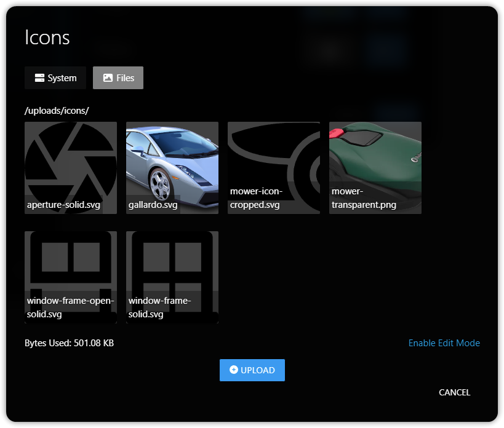
Task: Click the blue UPLOAD button
Action: click(252, 370)
